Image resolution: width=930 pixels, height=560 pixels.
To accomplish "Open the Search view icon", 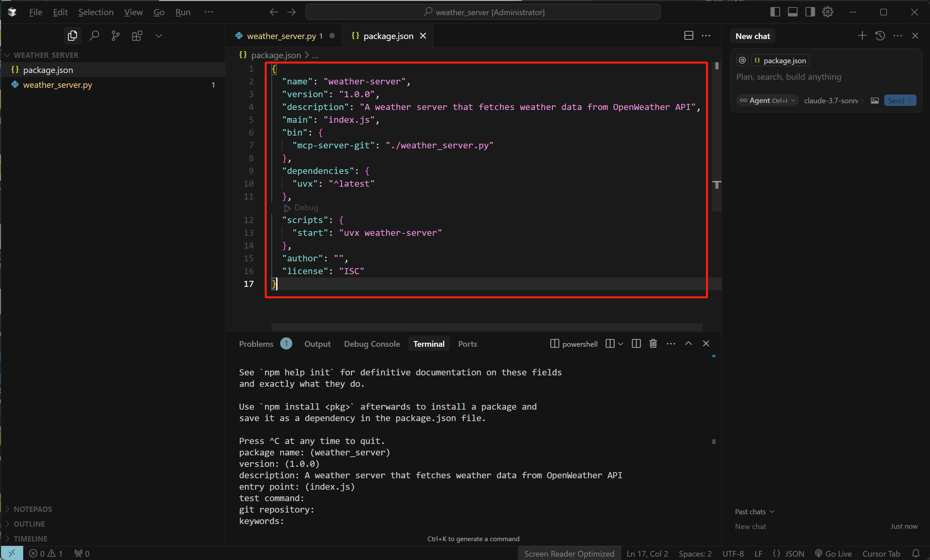I will (94, 36).
